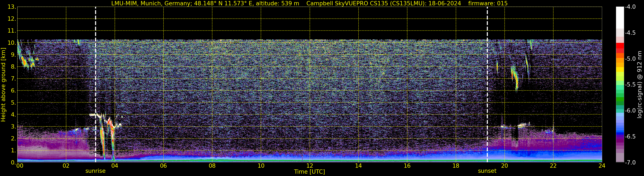Click the 'Time [UTC]' x-axis label
Screen dimensions: 644x176
pyautogui.click(x=310, y=172)
